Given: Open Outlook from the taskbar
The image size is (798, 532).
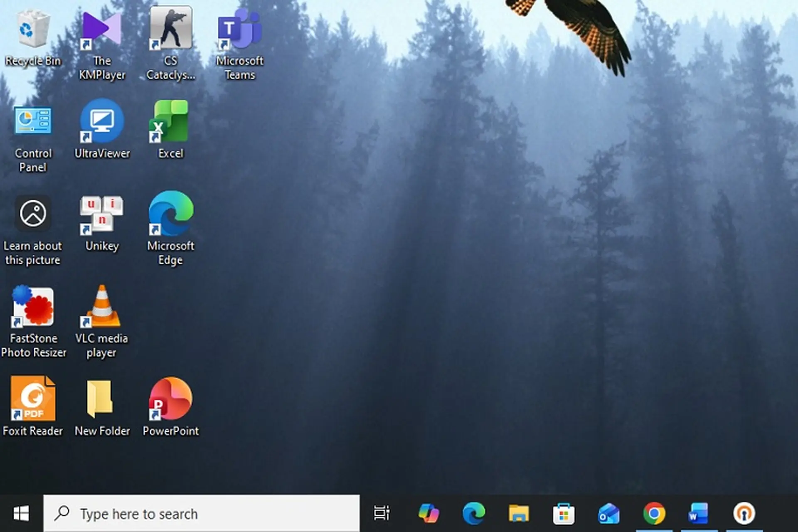Looking at the screenshot, I should pyautogui.click(x=609, y=513).
